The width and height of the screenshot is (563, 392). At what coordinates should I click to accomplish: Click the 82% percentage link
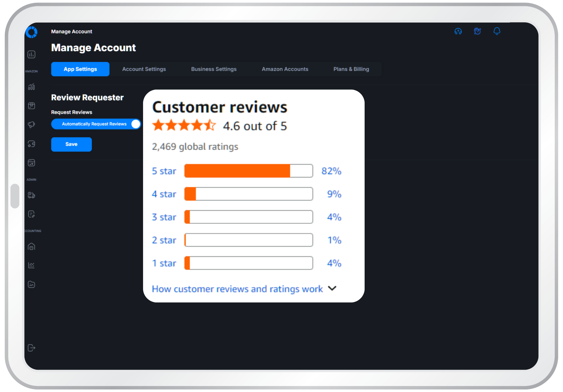tap(331, 171)
